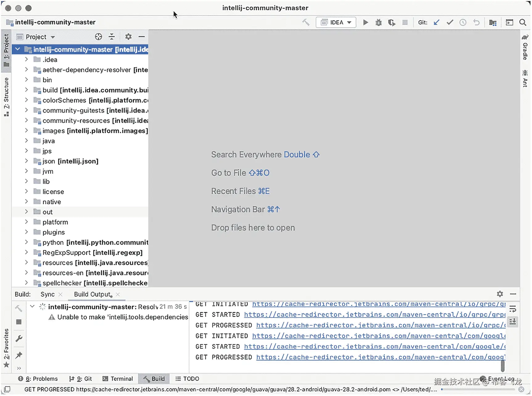Click the build output vertical scrollbar
Screen dimensions: 532x396
click(x=503, y=366)
